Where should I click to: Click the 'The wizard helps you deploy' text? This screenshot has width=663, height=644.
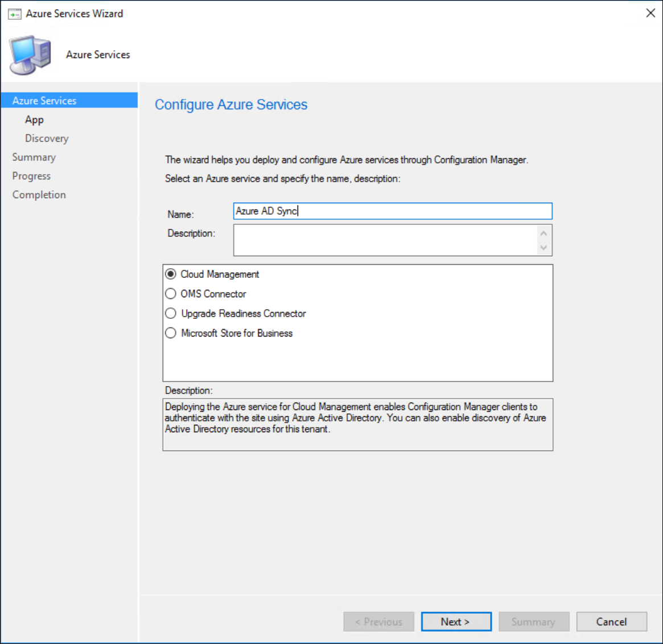coord(347,160)
